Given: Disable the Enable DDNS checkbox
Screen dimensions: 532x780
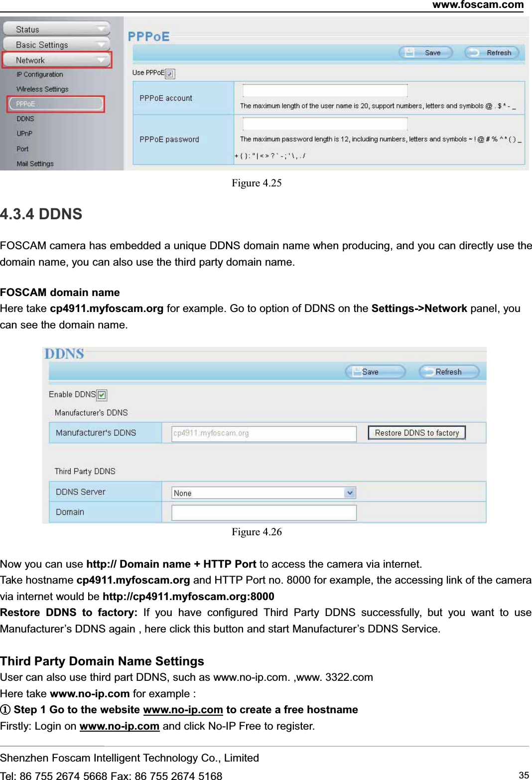Looking at the screenshot, I should pos(102,394).
